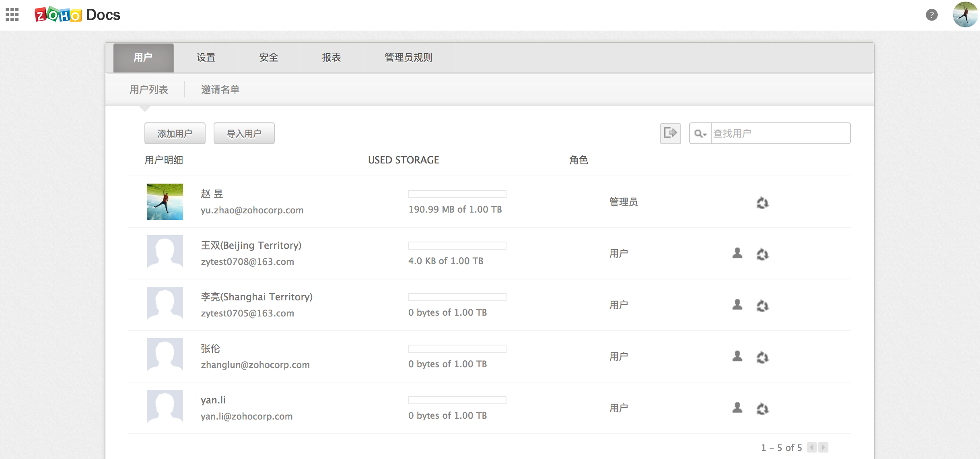
Task: Go to the 报表 tab
Action: 331,58
